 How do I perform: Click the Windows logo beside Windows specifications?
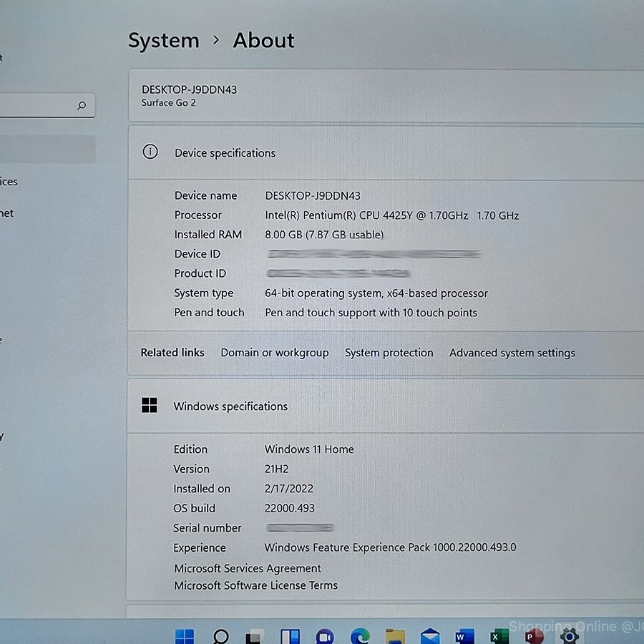149,405
